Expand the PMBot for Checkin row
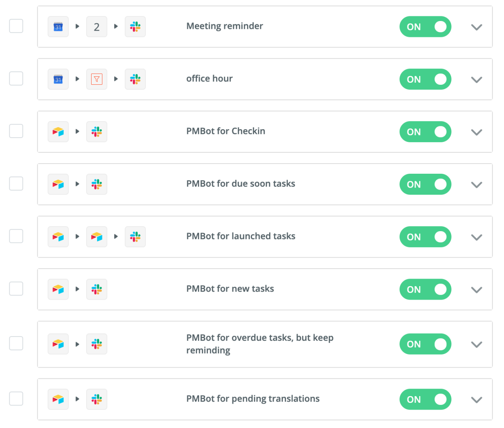 (x=477, y=132)
